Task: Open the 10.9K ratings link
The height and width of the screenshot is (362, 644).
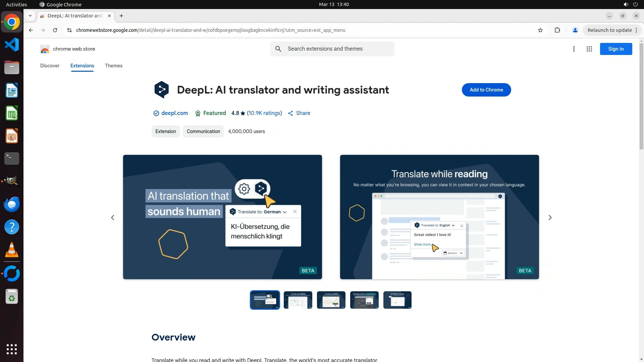Action: (264, 113)
